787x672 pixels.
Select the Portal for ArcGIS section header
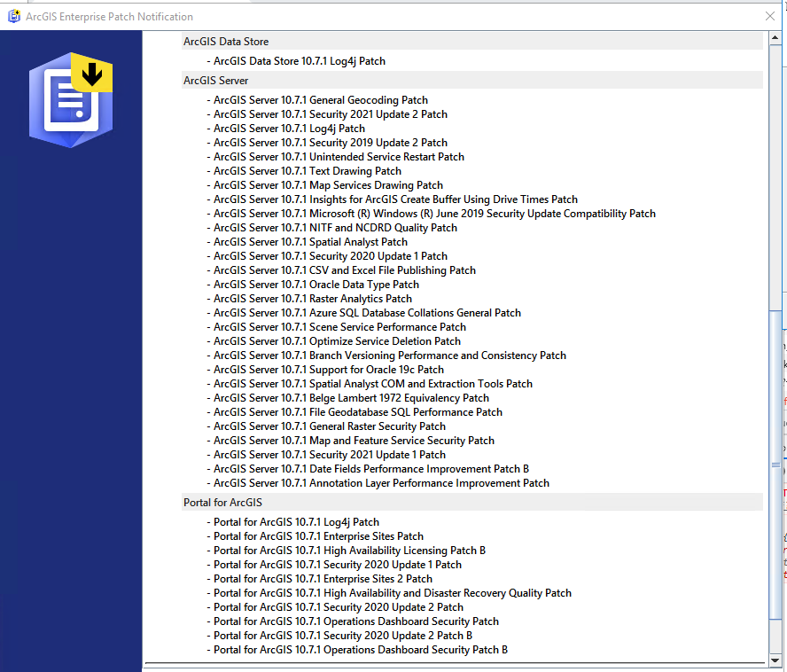pyautogui.click(x=472, y=503)
